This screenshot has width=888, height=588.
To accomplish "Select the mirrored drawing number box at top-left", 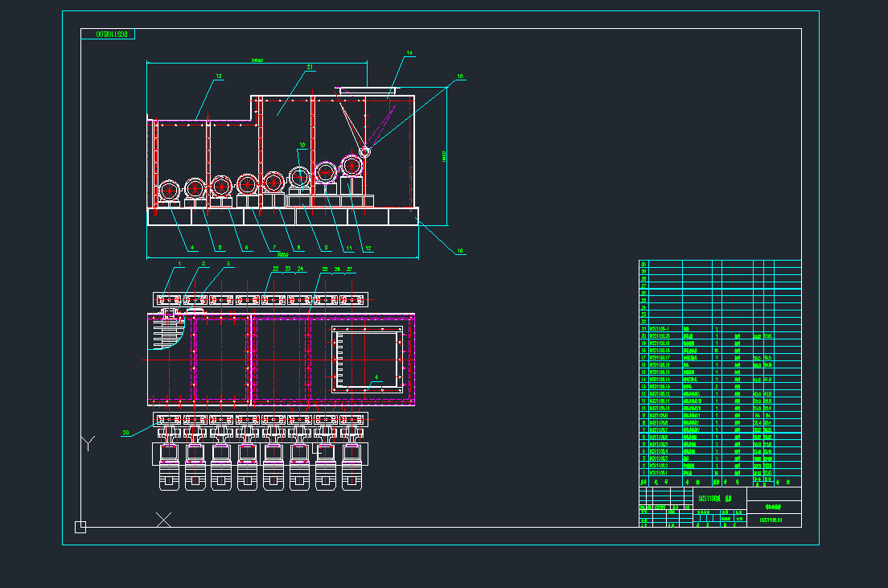I will tap(108, 35).
